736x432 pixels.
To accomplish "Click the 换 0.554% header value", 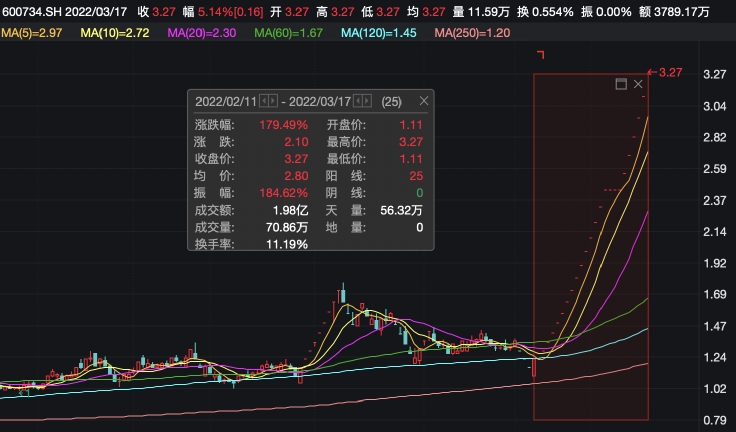I will pyautogui.click(x=544, y=12).
